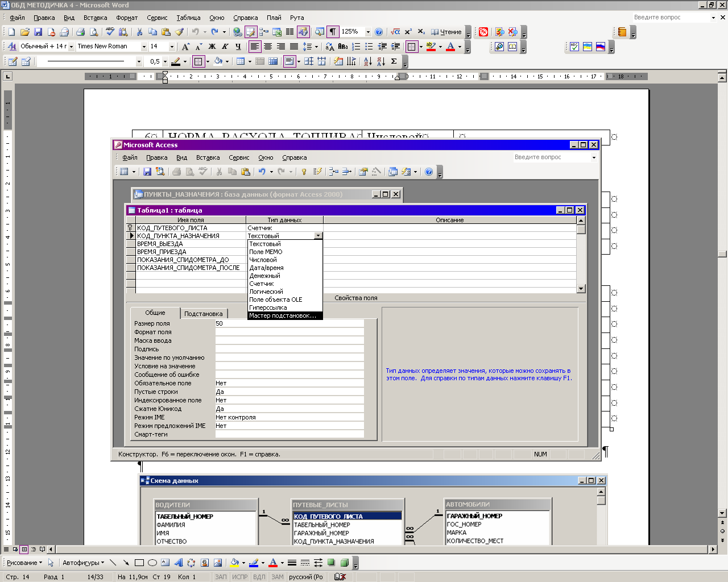The height and width of the screenshot is (582, 728).
Task: Toggle align left in formatting toolbar
Action: (x=254, y=47)
